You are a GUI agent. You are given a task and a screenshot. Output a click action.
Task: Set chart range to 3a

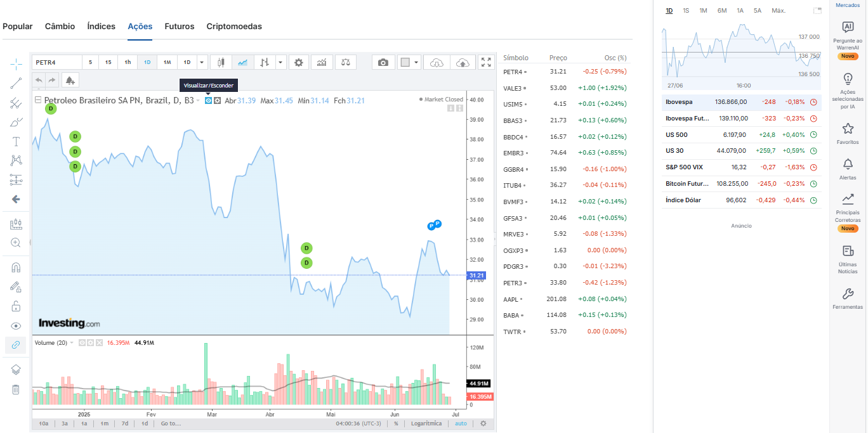65,423
